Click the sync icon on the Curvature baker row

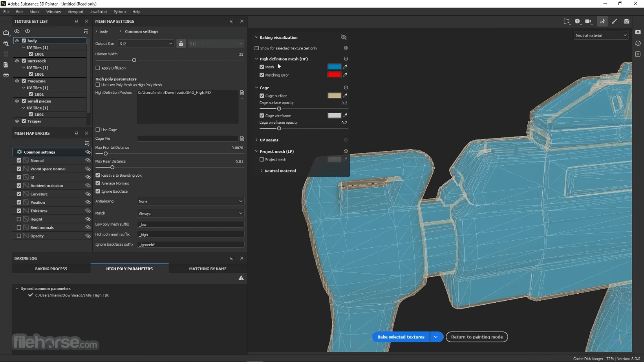(x=88, y=194)
